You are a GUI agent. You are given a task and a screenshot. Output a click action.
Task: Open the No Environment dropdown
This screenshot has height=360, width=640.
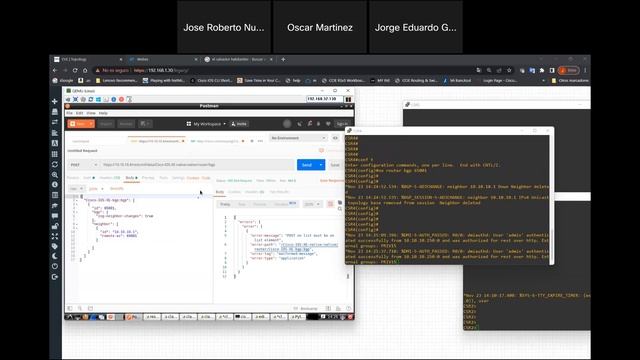(x=298, y=138)
